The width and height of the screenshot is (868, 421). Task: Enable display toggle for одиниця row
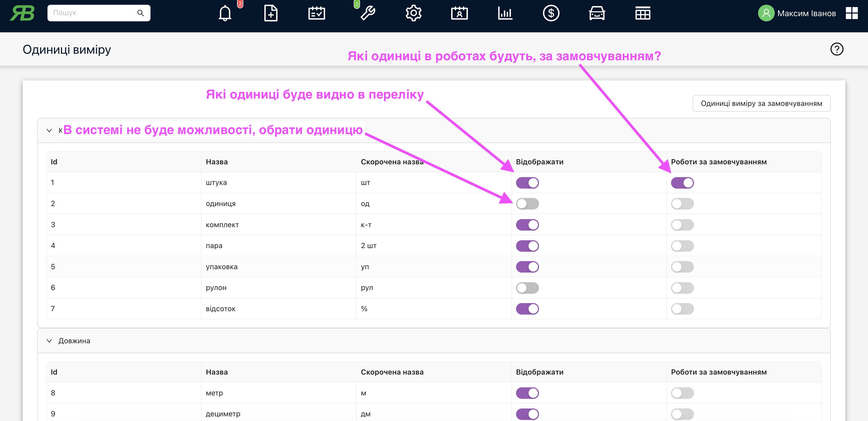(x=527, y=204)
